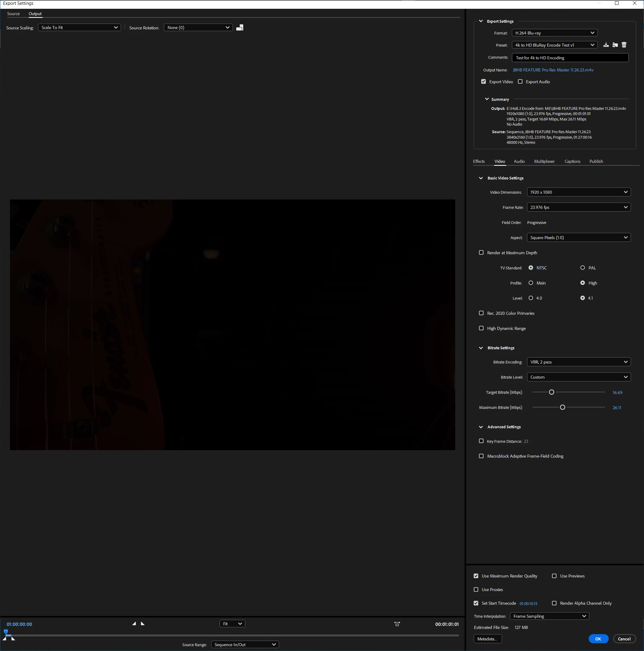The width and height of the screenshot is (644, 651).
Task: Click the blue playhead marker
Action: (x=6, y=631)
